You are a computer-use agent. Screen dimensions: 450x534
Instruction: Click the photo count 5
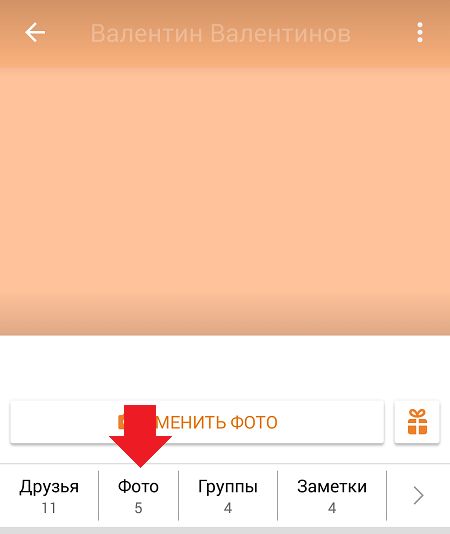pyautogui.click(x=138, y=508)
